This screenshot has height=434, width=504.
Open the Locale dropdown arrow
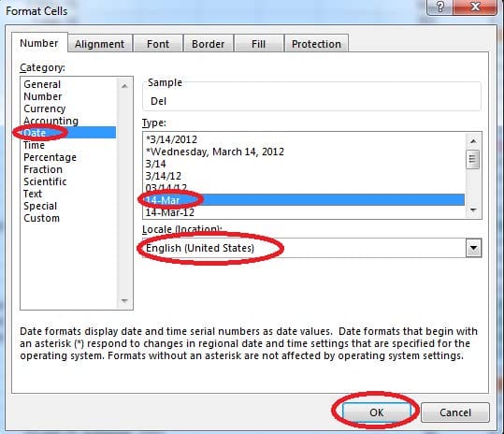[473, 248]
